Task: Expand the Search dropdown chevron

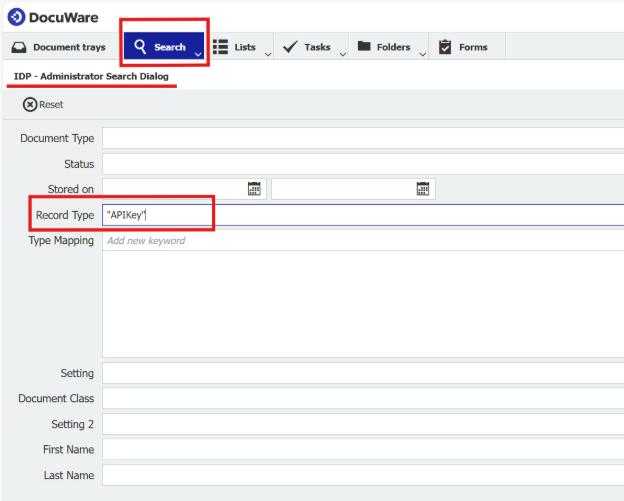Action: 198,54
